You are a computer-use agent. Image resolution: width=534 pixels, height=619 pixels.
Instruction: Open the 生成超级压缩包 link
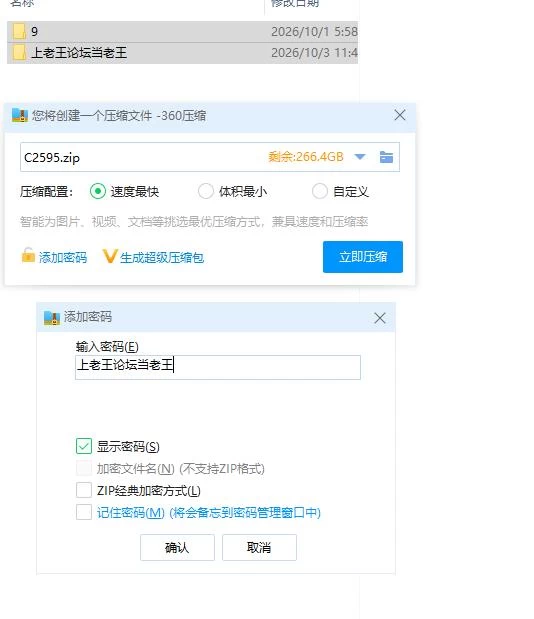pyautogui.click(x=162, y=257)
